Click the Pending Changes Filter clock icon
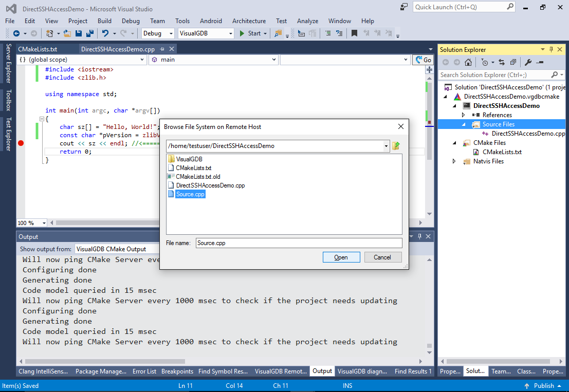 point(485,62)
